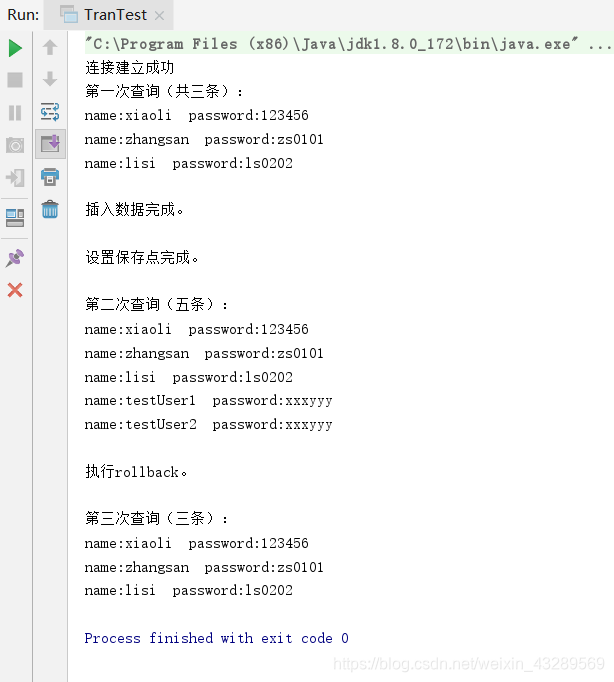Click the text '插入数据完成。'
Screen dimensions: 614x682
click(135, 210)
